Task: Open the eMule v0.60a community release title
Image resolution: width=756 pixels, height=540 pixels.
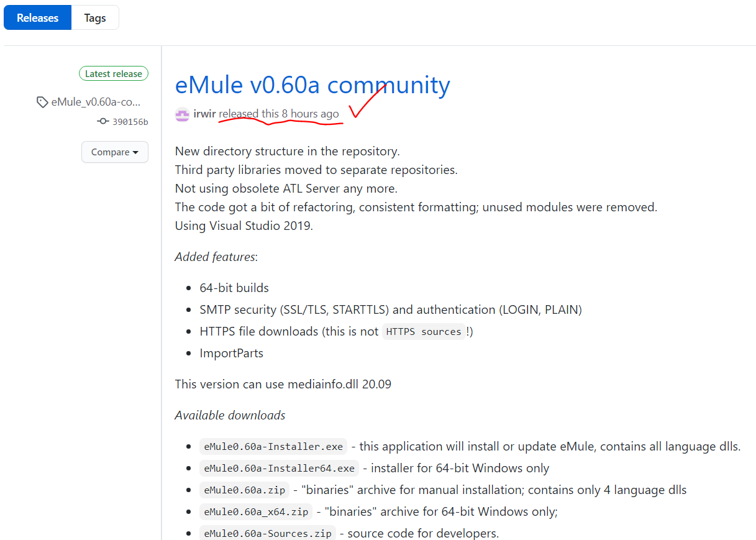Action: tap(312, 85)
